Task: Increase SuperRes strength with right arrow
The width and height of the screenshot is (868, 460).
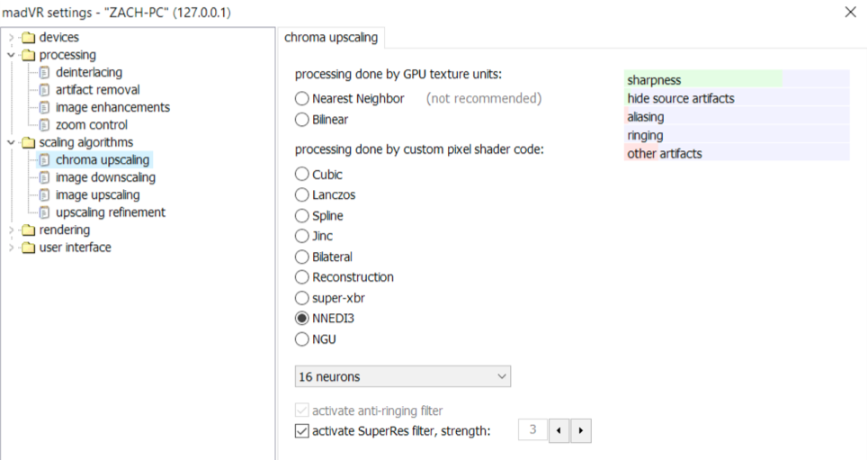Action: (x=581, y=431)
